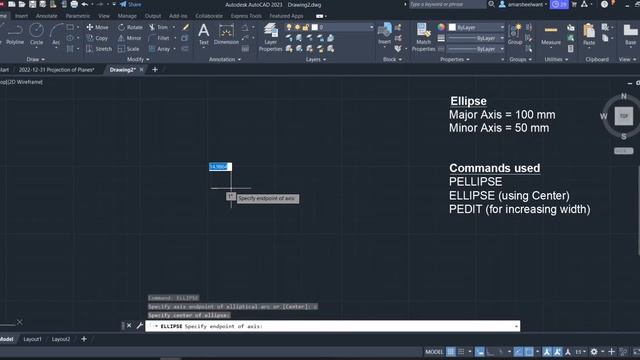640x360 pixels.
Task: Toggle ortho mode in status bar
Action: click(490, 352)
